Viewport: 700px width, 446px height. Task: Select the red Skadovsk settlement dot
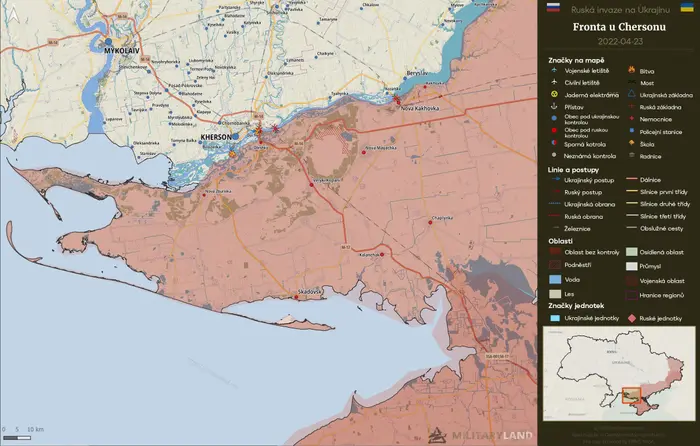click(x=296, y=297)
